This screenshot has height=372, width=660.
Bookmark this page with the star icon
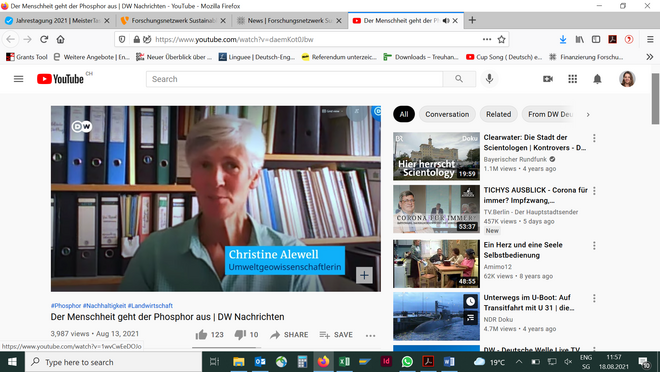(x=501, y=39)
